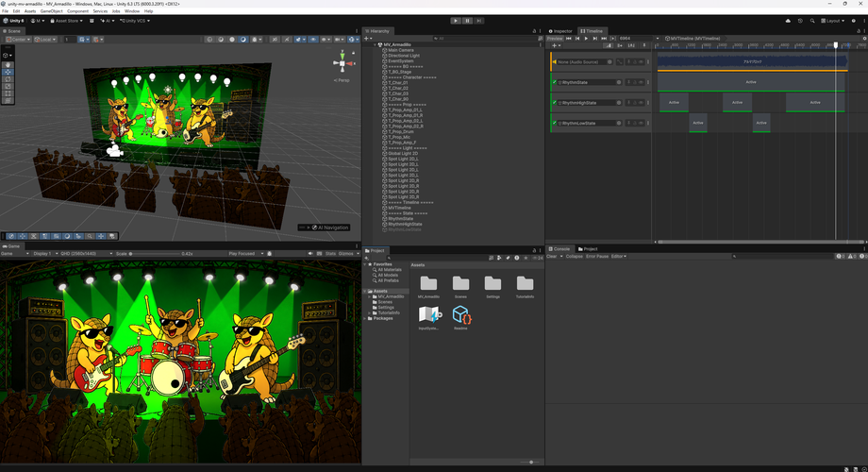Toggle the RhythmHighState track checkbox

[x=554, y=103]
